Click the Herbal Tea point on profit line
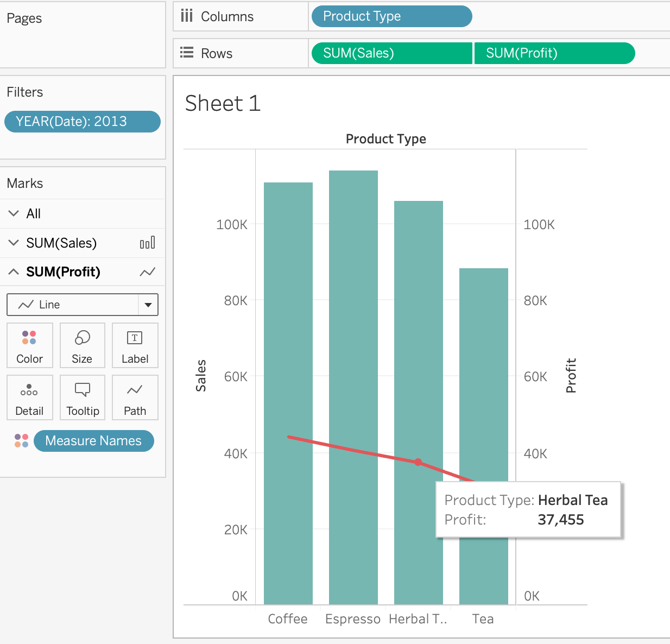This screenshot has width=670, height=644. 418,462
